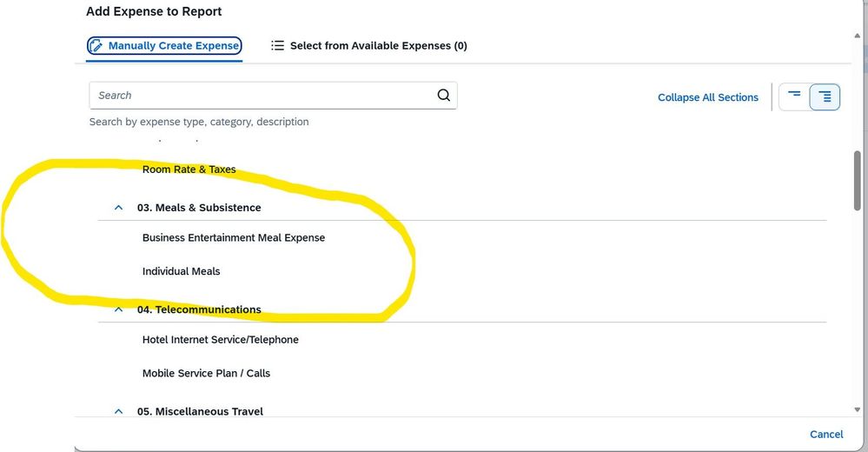
Task: Click Collapse All Sections link
Action: tap(708, 97)
